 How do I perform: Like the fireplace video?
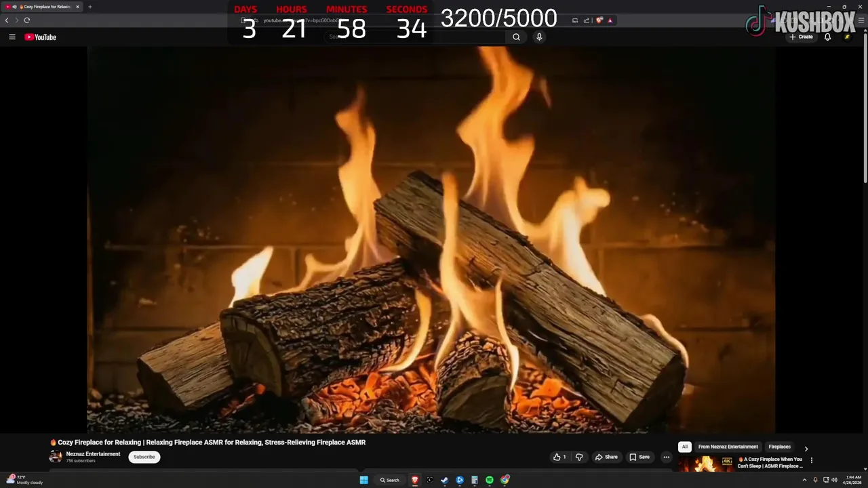559,457
